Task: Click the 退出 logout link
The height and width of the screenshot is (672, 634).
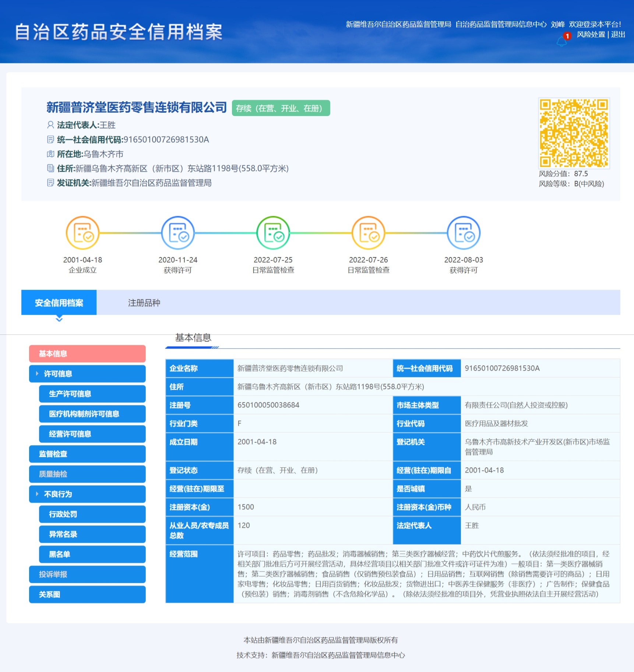Action: [618, 34]
